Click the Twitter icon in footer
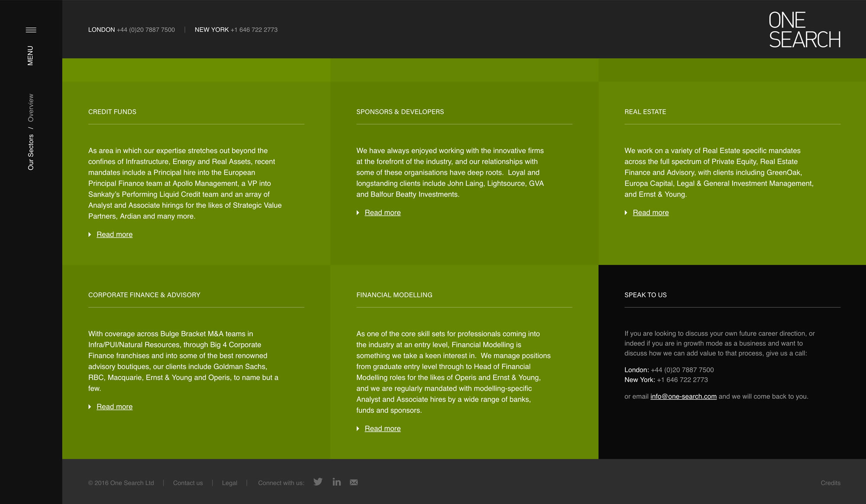The width and height of the screenshot is (866, 504). coord(318,482)
